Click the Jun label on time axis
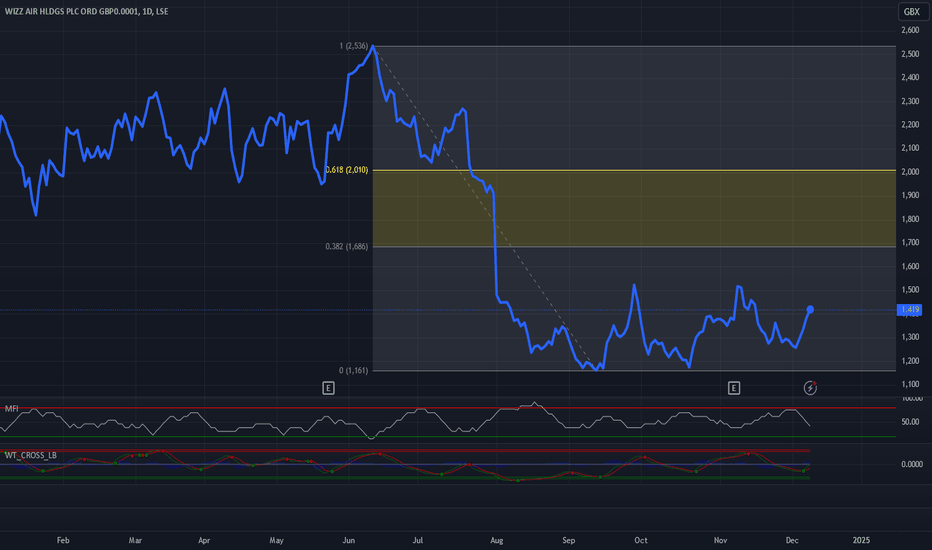 pyautogui.click(x=348, y=540)
